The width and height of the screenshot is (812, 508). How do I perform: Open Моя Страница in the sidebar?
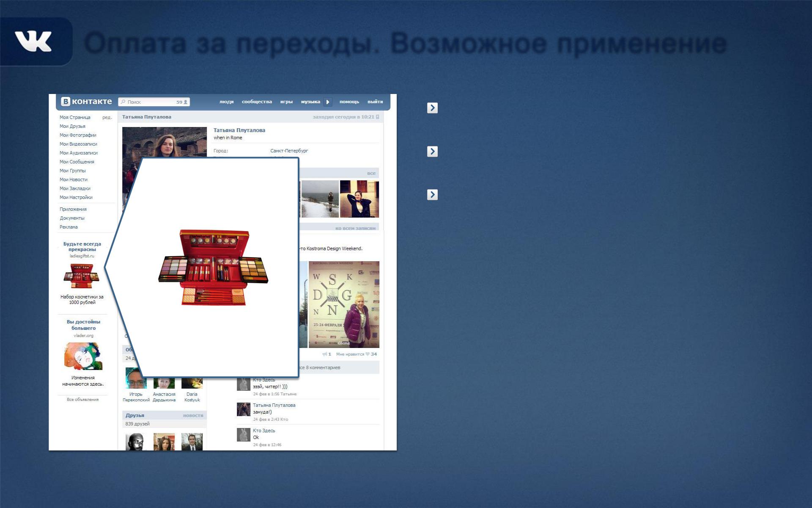click(x=75, y=117)
